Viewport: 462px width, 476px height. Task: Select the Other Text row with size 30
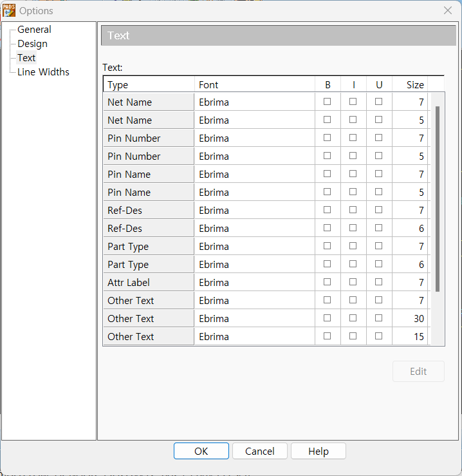[x=149, y=318]
